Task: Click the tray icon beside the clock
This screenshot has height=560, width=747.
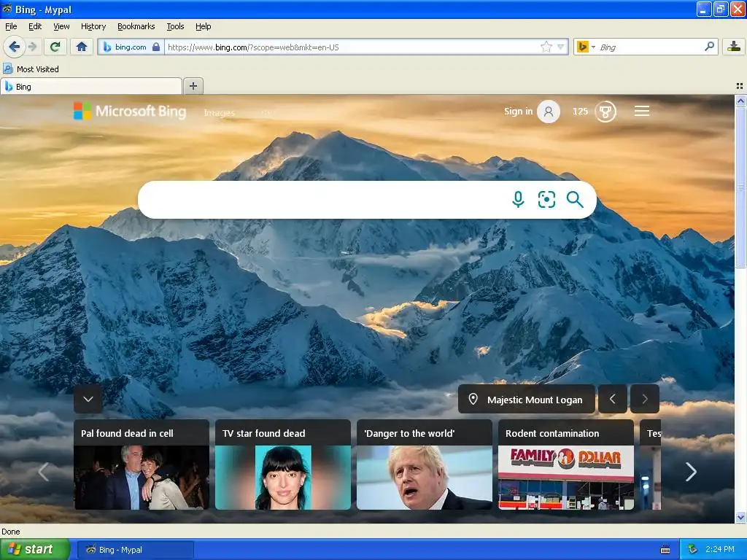Action: pyautogui.click(x=693, y=550)
